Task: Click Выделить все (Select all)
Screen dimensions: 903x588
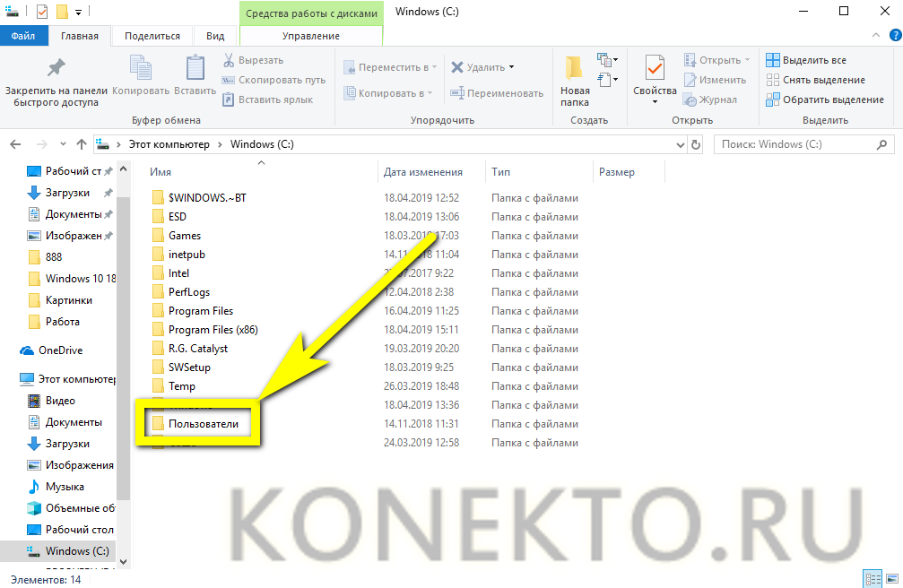Action: pos(806,60)
